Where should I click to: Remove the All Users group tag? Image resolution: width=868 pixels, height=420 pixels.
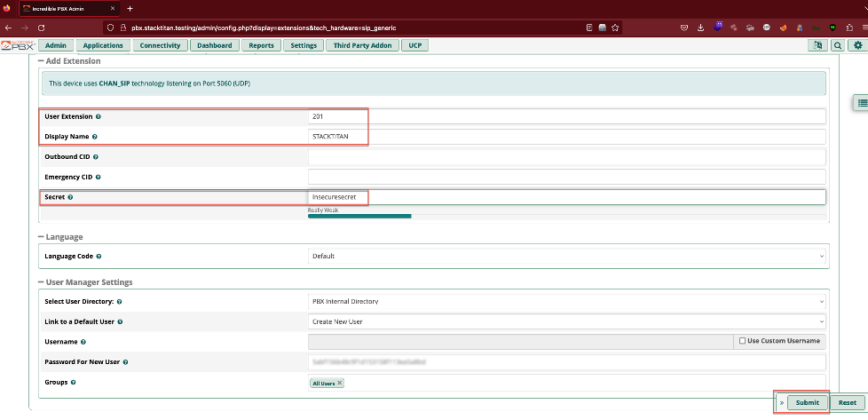[339, 383]
